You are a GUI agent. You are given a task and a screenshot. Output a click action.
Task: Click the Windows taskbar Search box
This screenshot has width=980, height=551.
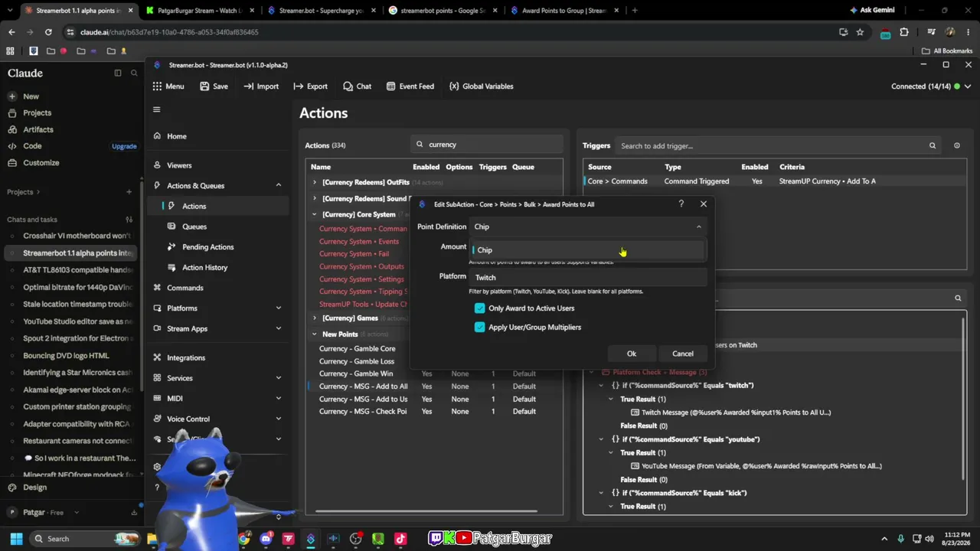tap(86, 539)
